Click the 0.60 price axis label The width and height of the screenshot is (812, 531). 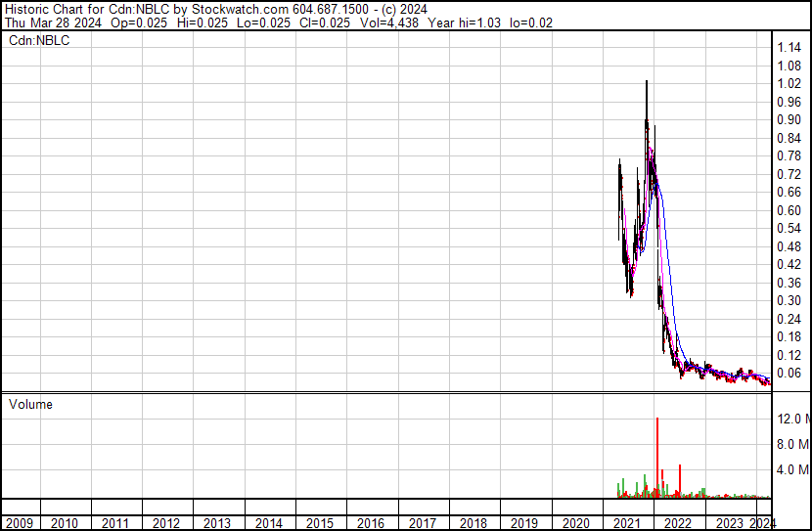pyautogui.click(x=789, y=210)
